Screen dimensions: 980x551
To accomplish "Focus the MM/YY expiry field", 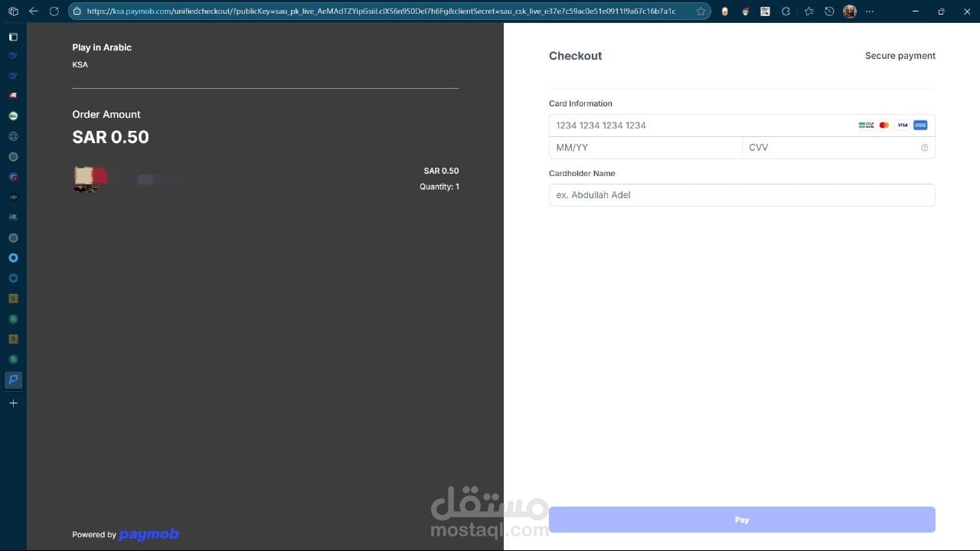I will click(645, 148).
